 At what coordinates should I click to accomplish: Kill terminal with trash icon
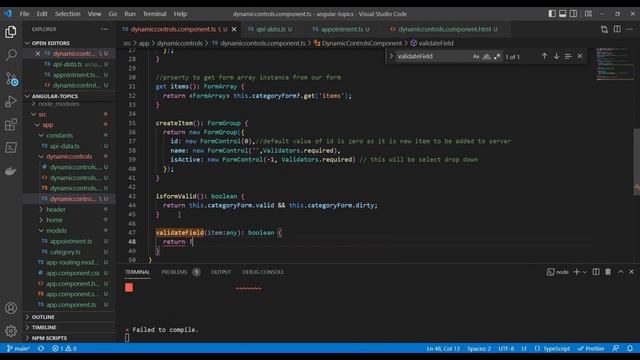(x=608, y=272)
